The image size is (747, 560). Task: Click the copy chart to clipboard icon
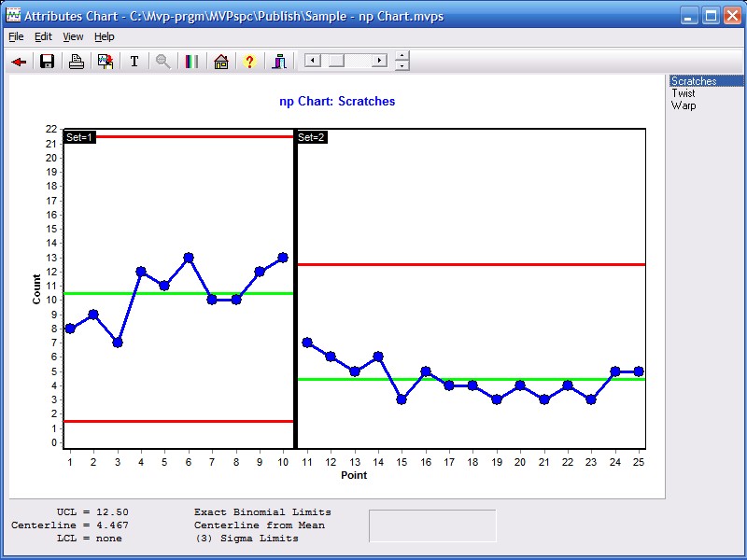click(106, 62)
